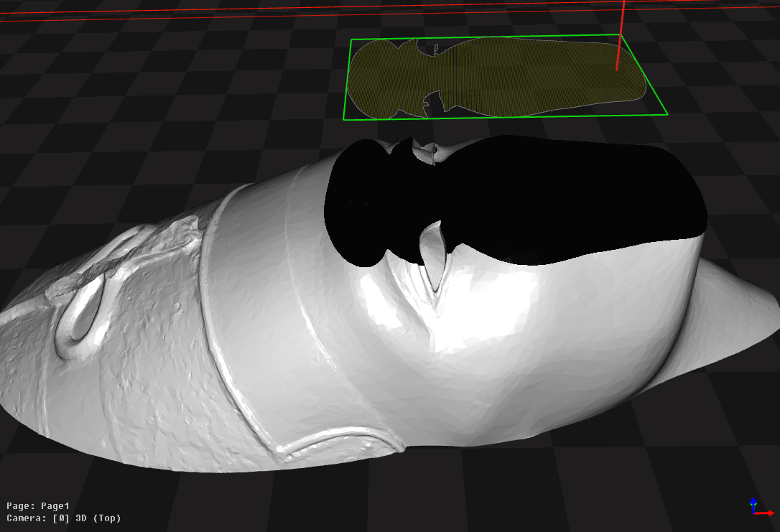Click the ear on the mask model
780x532 pixels.
[83, 316]
